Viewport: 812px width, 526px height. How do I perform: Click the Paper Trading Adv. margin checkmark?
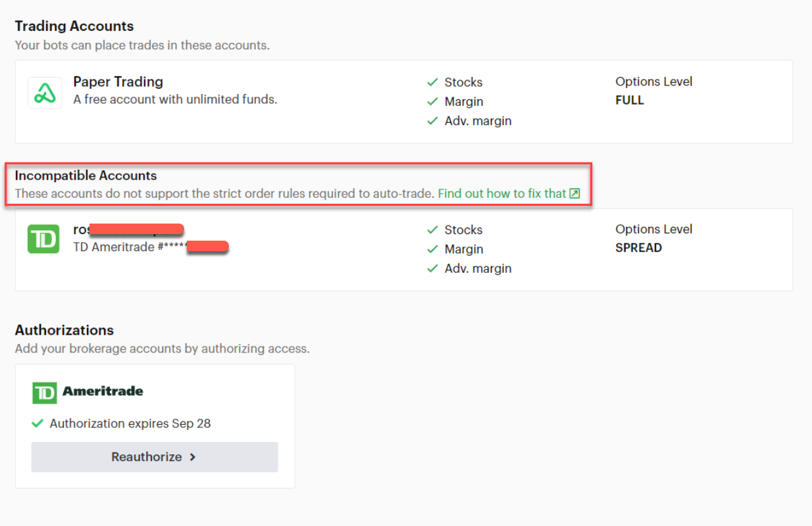point(432,121)
